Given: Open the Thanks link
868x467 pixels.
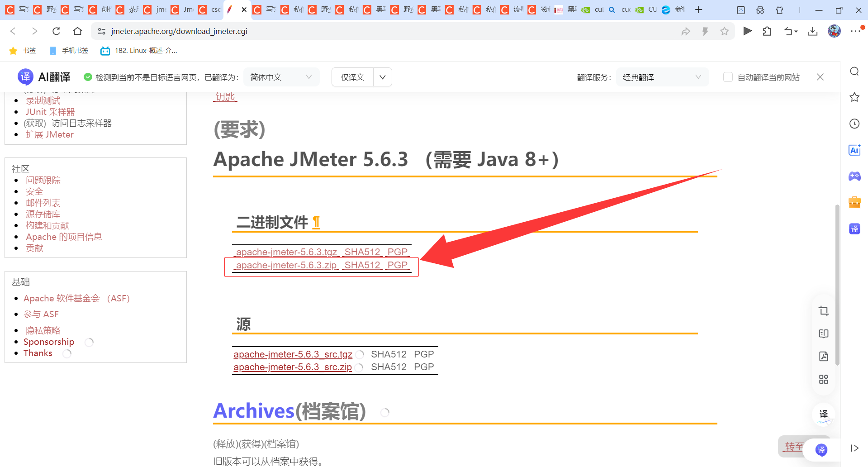Looking at the screenshot, I should (38, 353).
